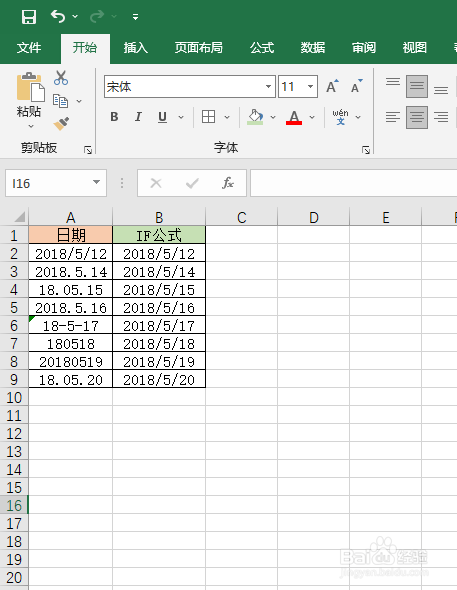Click the Borders icon
The image size is (457, 590).
coord(208,117)
